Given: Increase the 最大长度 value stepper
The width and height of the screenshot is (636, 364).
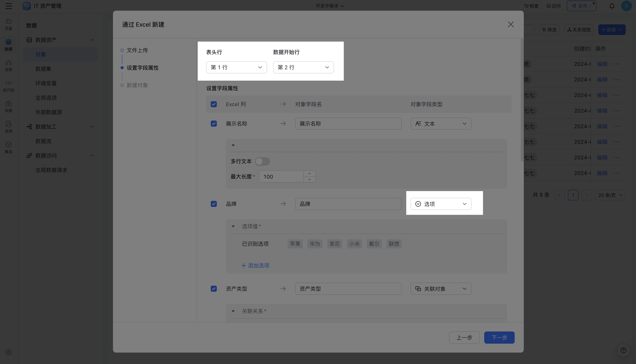Looking at the screenshot, I should pos(309,173).
